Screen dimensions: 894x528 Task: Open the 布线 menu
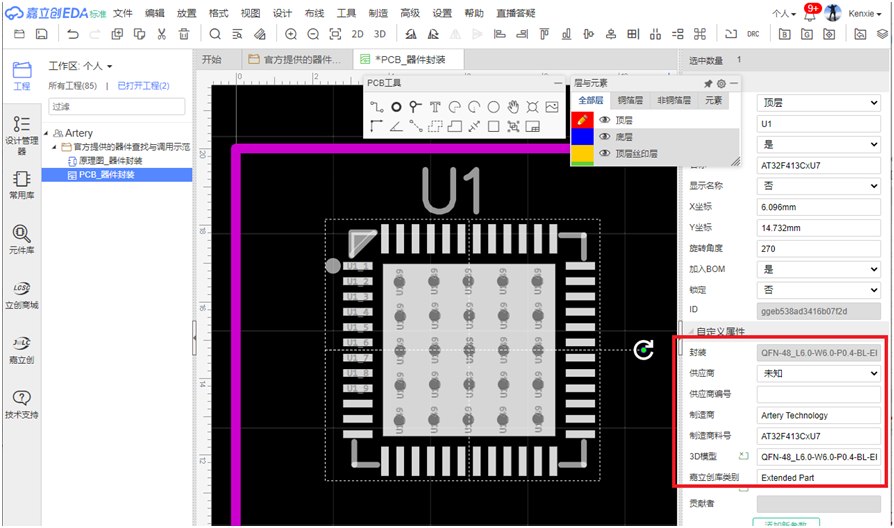313,13
